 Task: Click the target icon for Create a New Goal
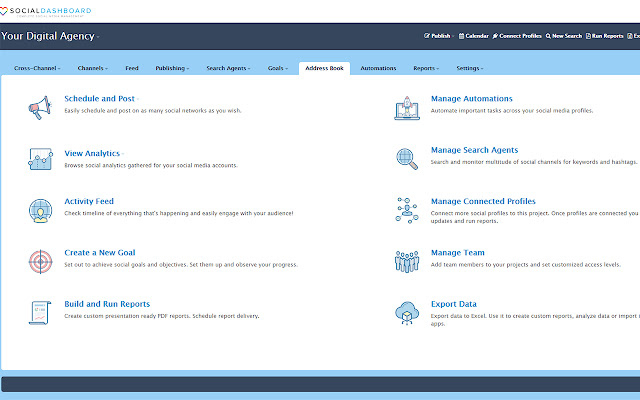tap(40, 261)
